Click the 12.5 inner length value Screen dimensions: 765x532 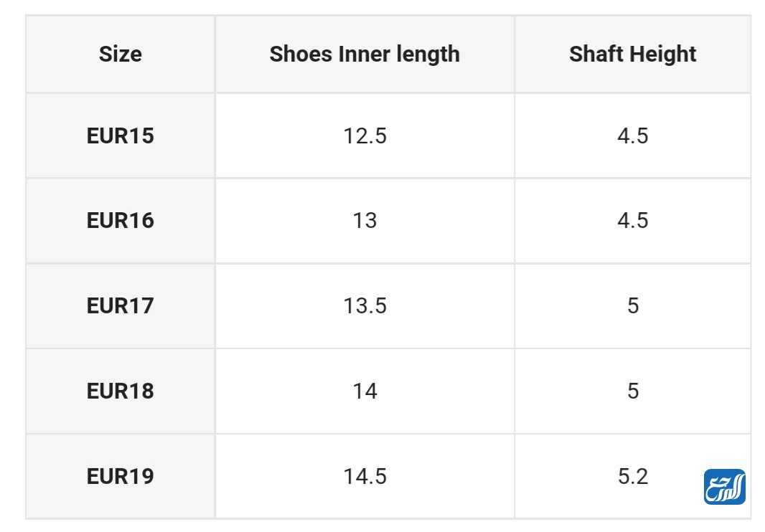pos(365,136)
